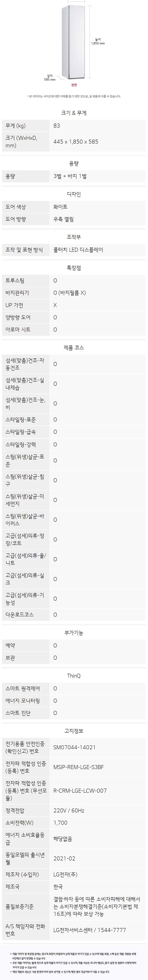Click the 무게 (kg) row label
148x980 pixels.
click(x=16, y=126)
